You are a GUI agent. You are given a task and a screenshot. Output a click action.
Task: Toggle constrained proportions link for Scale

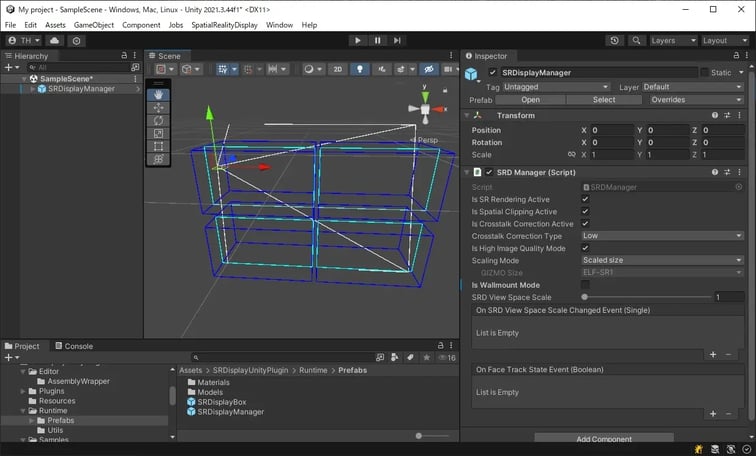[x=571, y=155]
